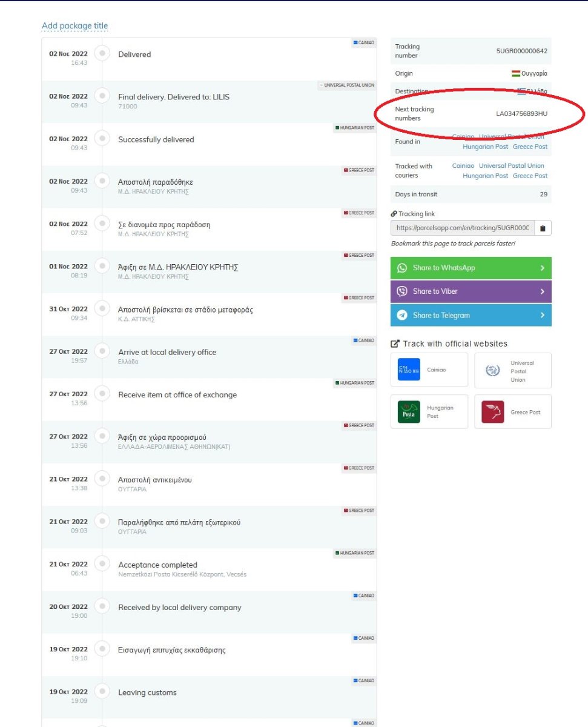The width and height of the screenshot is (588, 727).
Task: Click the Telegram logo icon
Action: pos(402,315)
